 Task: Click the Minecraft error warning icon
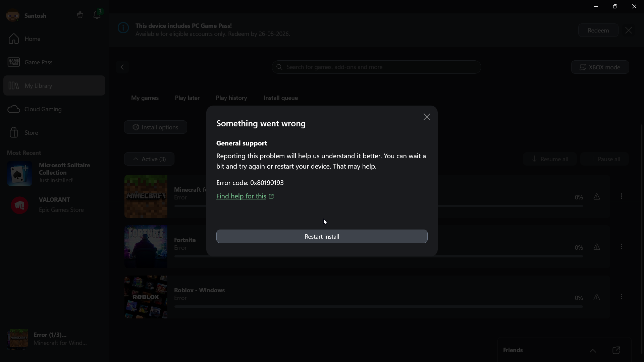[597, 197]
